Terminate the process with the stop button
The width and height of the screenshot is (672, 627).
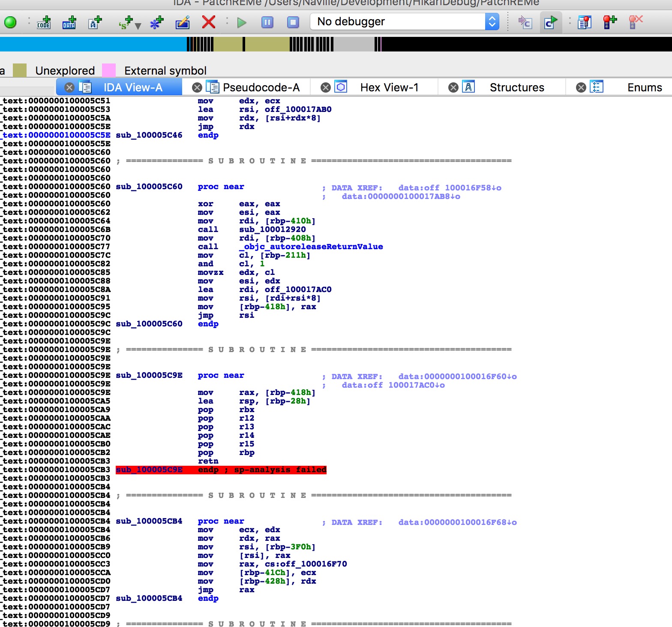[293, 22]
